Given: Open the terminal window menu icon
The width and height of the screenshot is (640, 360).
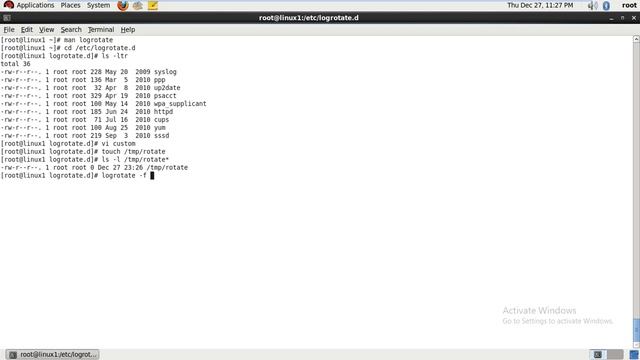Looking at the screenshot, I should (x=7, y=18).
